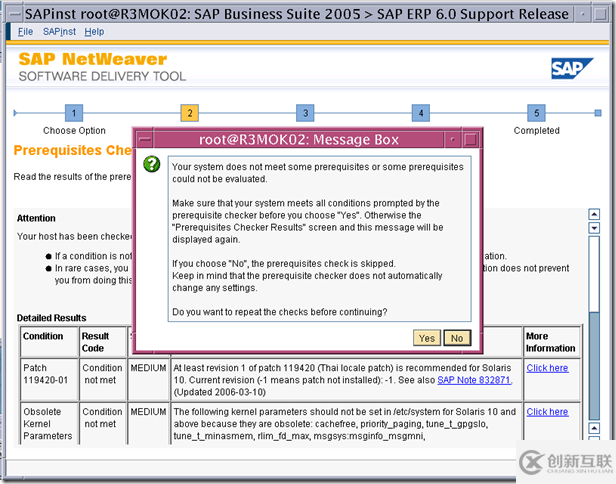This screenshot has height=484, width=616.
Task: Select step 2 marker in progress bar
Action: 189,113
